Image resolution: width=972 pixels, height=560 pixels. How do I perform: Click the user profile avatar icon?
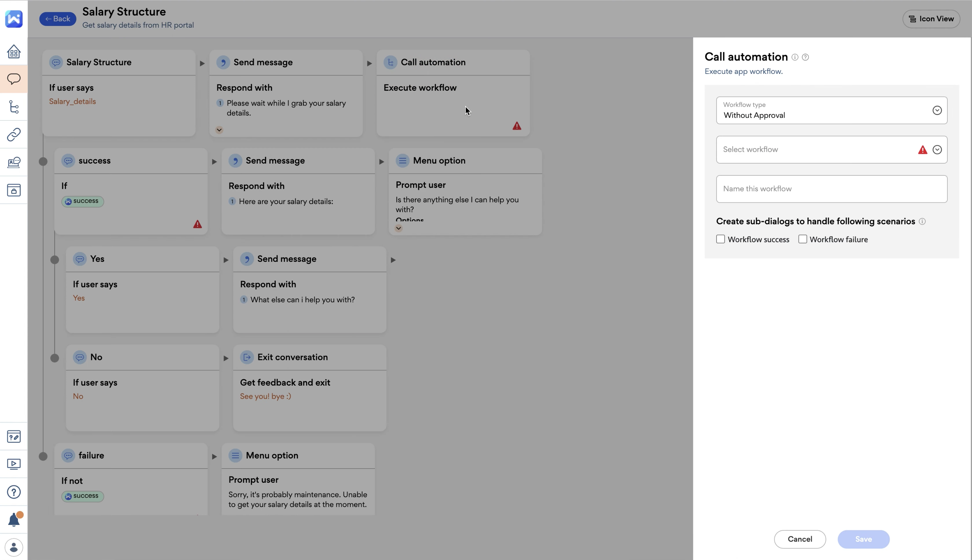(14, 547)
